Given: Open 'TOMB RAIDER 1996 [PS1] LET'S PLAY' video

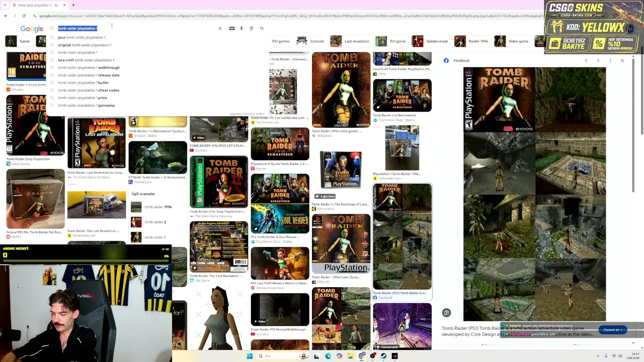Looking at the screenshot, I should tap(218, 130).
